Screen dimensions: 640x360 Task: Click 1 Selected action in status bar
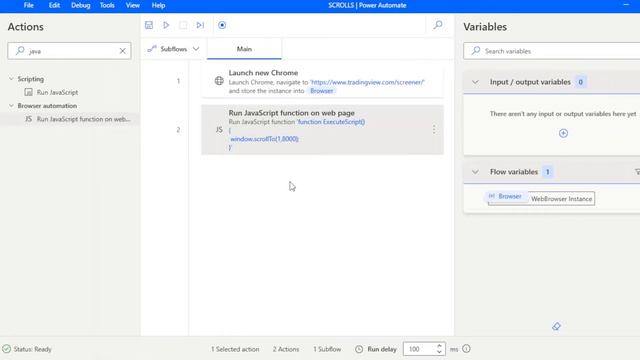(x=235, y=349)
